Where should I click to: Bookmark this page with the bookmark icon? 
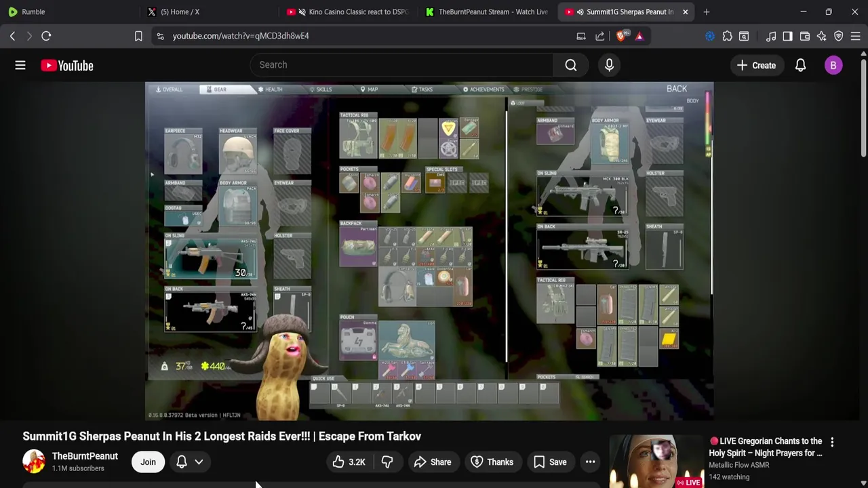click(138, 36)
